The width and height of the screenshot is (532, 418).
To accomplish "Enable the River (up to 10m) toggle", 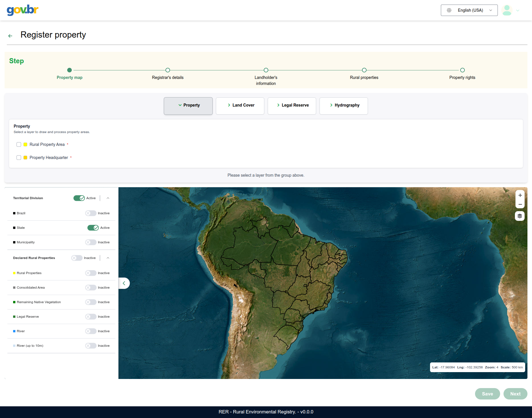I will pyautogui.click(x=91, y=346).
